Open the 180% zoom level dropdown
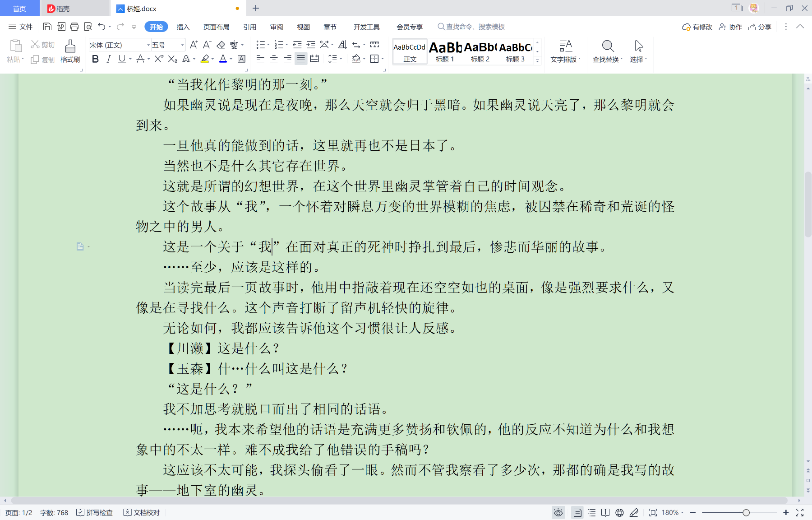The height and width of the screenshot is (520, 812). (x=672, y=512)
